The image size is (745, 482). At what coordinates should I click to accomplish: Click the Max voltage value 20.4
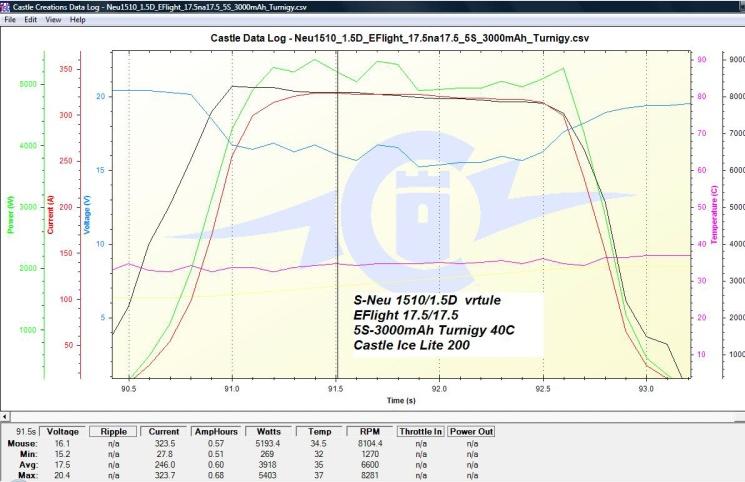click(x=62, y=475)
